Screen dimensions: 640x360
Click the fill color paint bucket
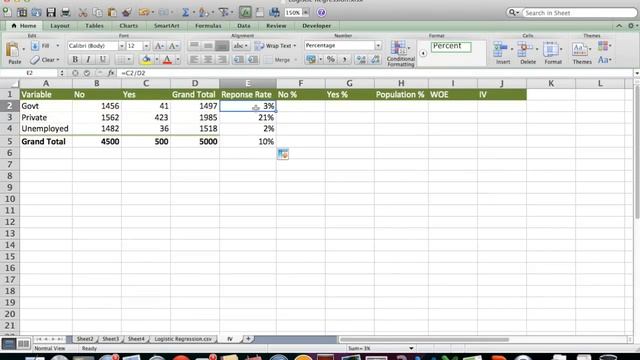click(146, 60)
